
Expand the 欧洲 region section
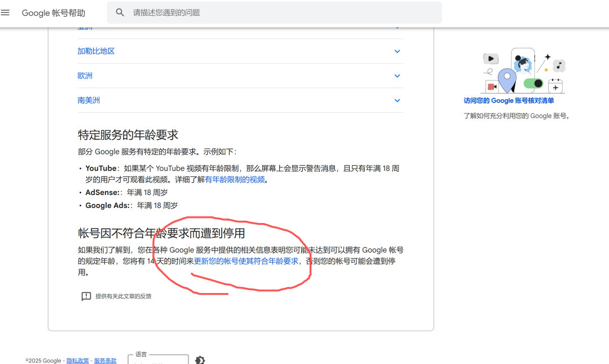click(x=397, y=76)
